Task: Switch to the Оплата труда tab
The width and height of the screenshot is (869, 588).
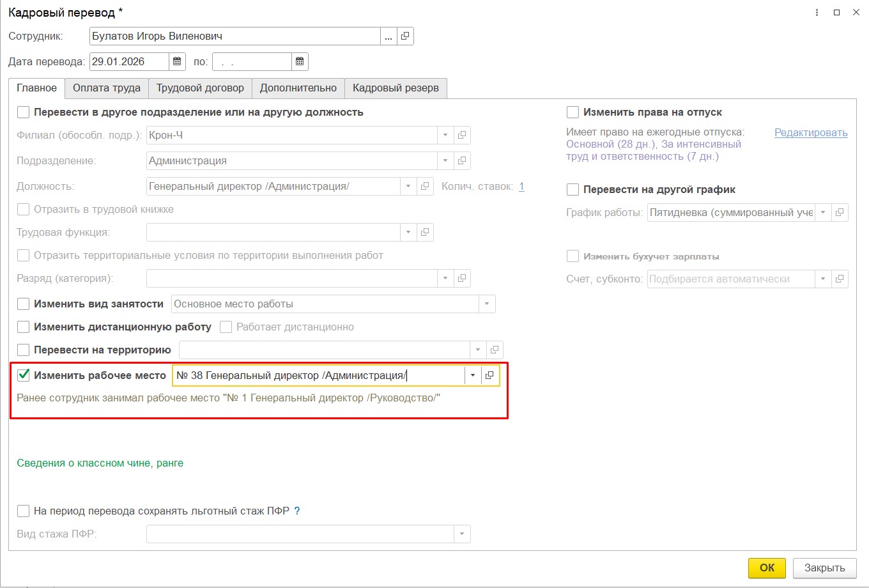Action: pyautogui.click(x=107, y=88)
